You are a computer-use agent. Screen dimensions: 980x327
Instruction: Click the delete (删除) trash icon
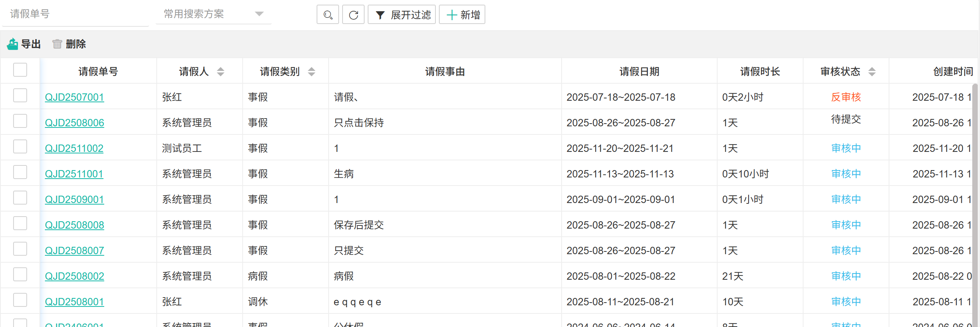[x=57, y=44]
